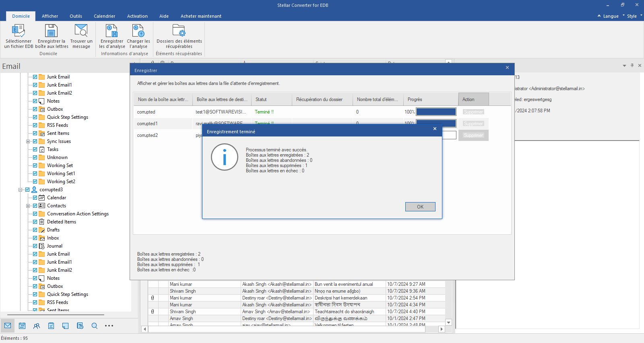Close the Enregistrer window
644x343 pixels.
click(x=507, y=68)
